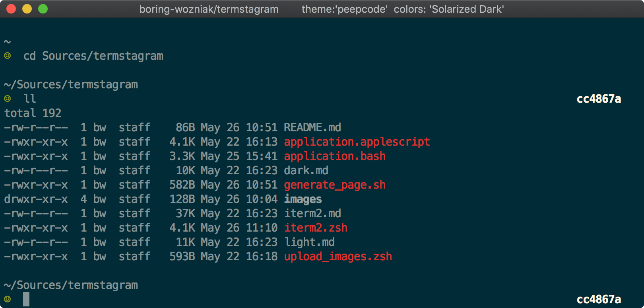This screenshot has height=308, width=644.
Task: Click the 'total 192' output line
Action: [33, 113]
